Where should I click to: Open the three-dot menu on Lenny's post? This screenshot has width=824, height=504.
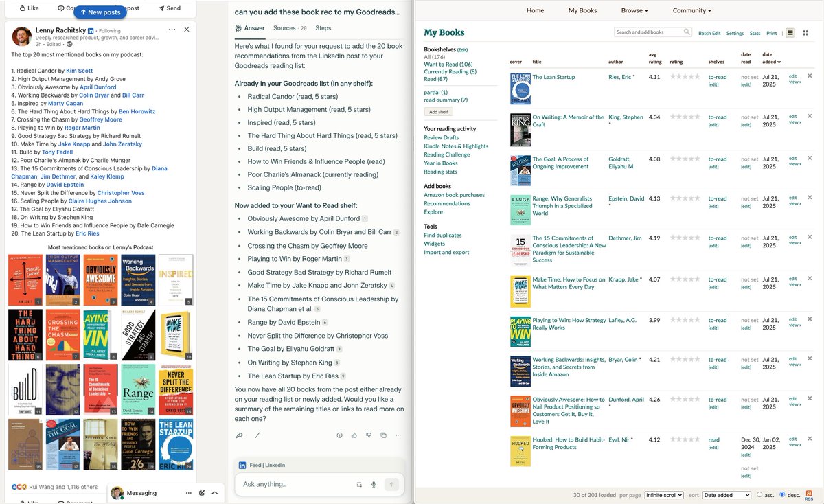(x=172, y=30)
